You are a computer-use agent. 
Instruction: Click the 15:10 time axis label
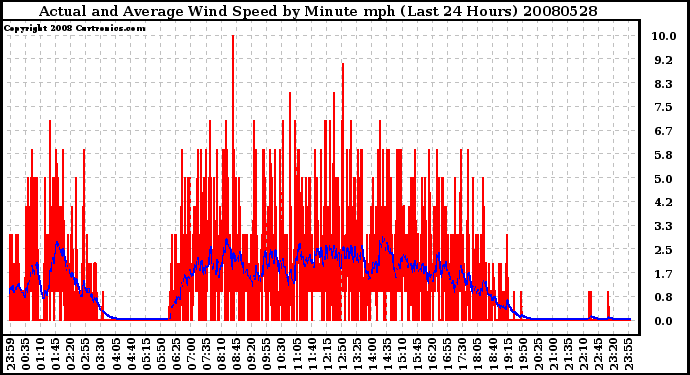click(x=402, y=354)
